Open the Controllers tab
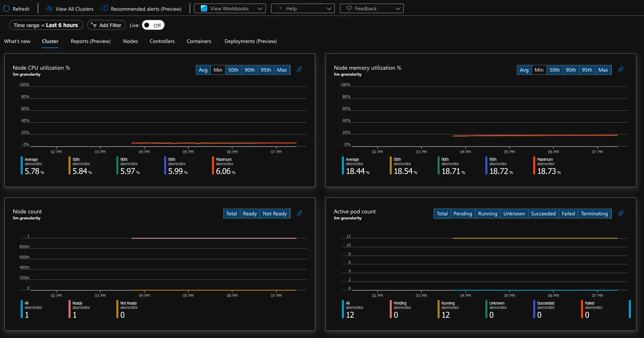The image size is (644, 338). tap(162, 41)
